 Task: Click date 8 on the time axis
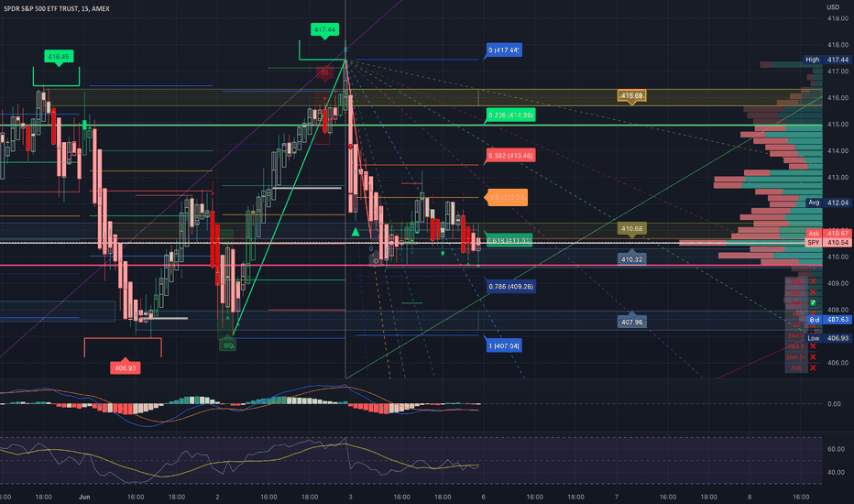pos(750,497)
